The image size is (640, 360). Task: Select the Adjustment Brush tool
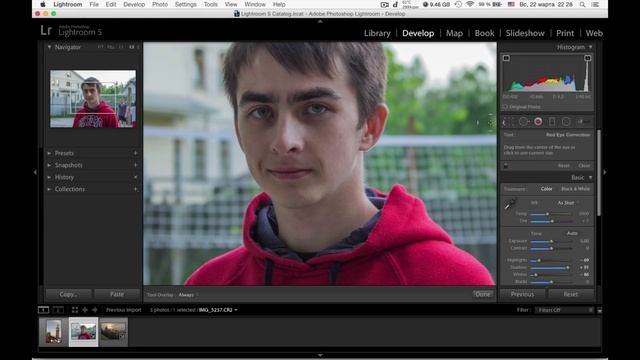tap(582, 122)
